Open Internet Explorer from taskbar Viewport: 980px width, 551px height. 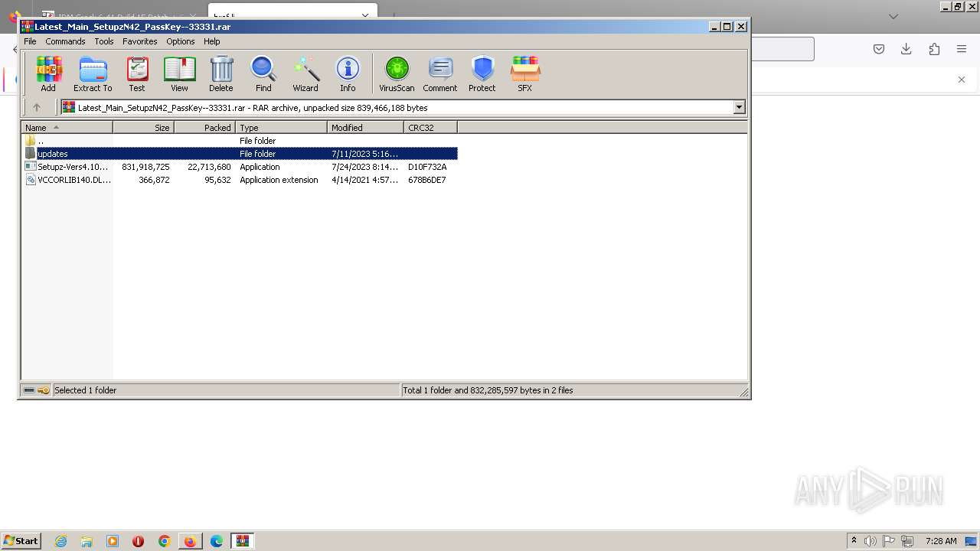[x=60, y=541]
